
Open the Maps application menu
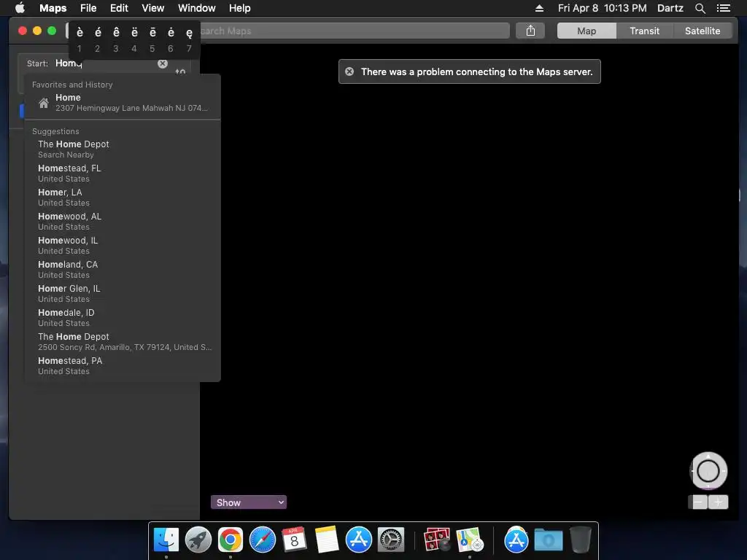pos(53,8)
